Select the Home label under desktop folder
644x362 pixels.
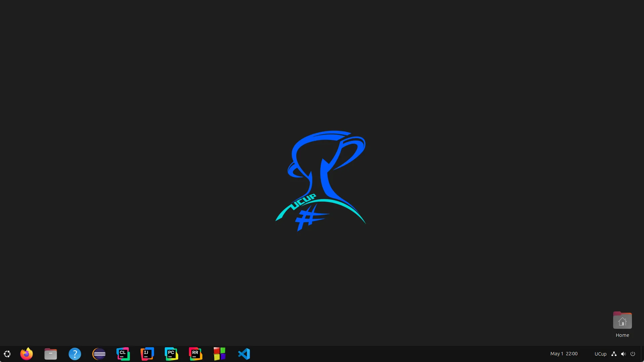click(623, 335)
